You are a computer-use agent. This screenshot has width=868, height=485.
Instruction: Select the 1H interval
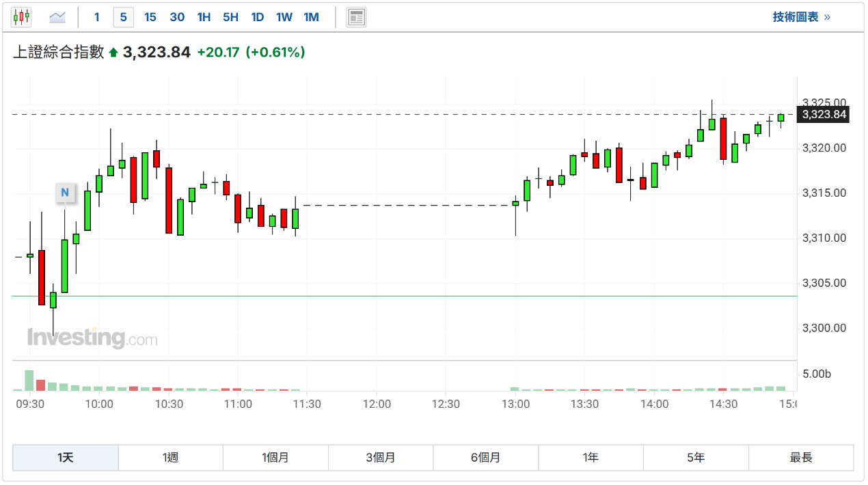204,17
